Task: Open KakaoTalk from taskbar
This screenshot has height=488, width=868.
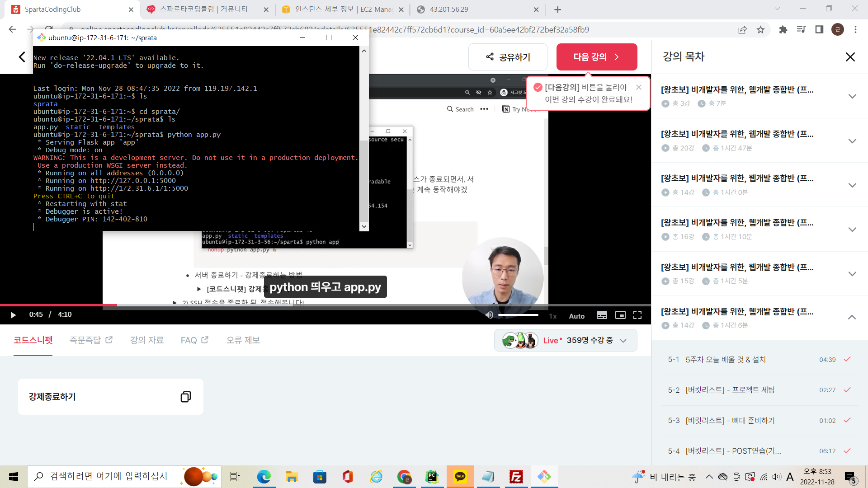Action: (460, 477)
